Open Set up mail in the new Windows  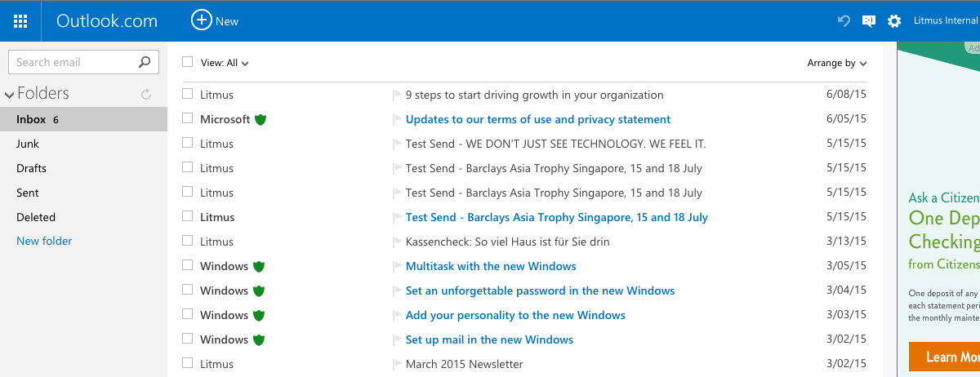click(489, 339)
